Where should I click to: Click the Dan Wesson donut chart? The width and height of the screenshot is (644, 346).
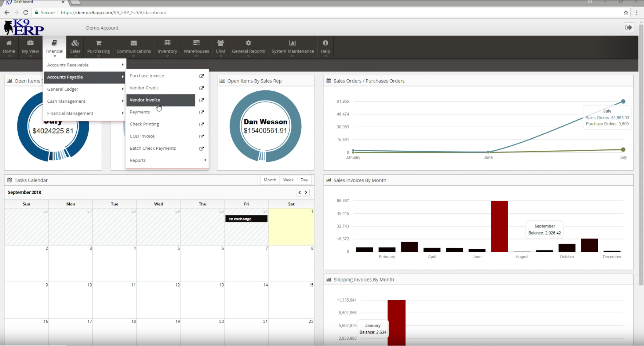click(266, 126)
